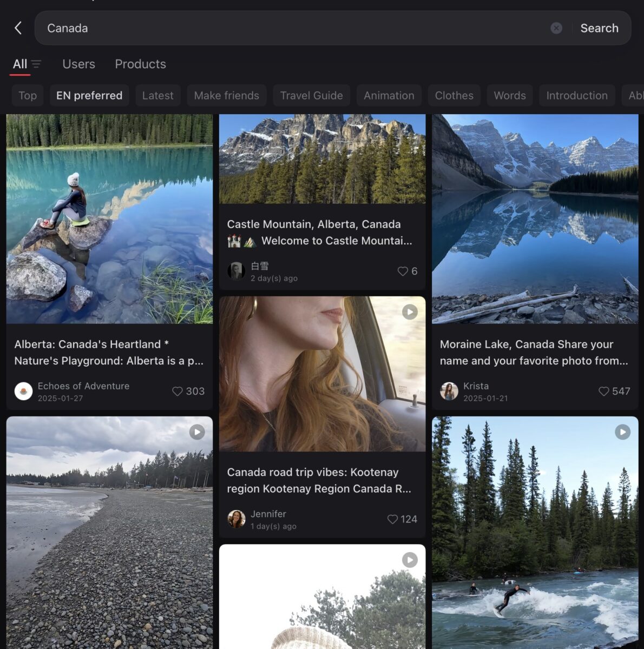
Task: Open the Alberta: Canada's Heartland title
Action: [109, 353]
